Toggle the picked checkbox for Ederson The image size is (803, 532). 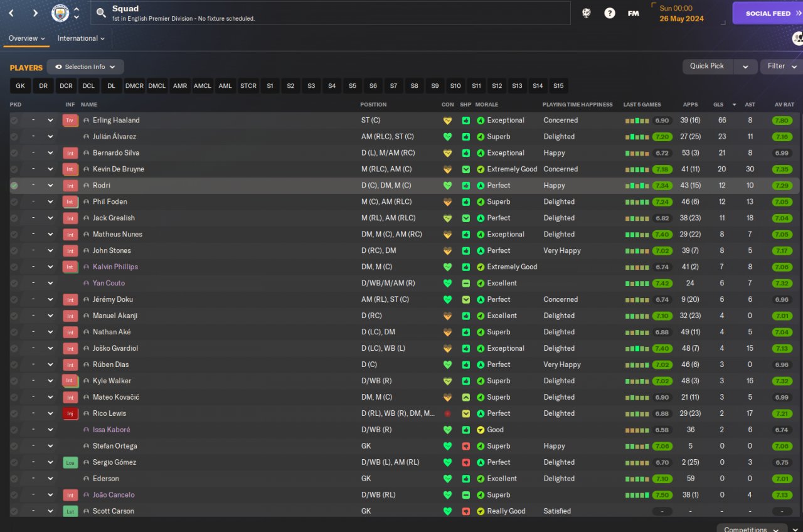14,479
